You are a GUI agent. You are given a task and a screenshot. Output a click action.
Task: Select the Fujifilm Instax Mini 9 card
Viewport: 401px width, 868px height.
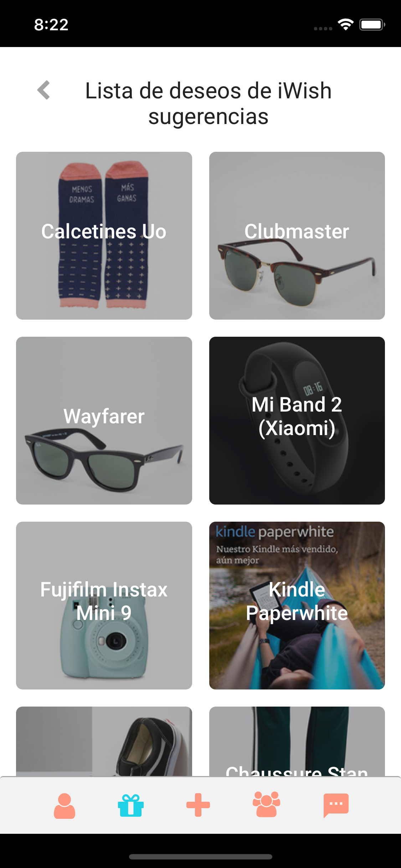(x=104, y=605)
